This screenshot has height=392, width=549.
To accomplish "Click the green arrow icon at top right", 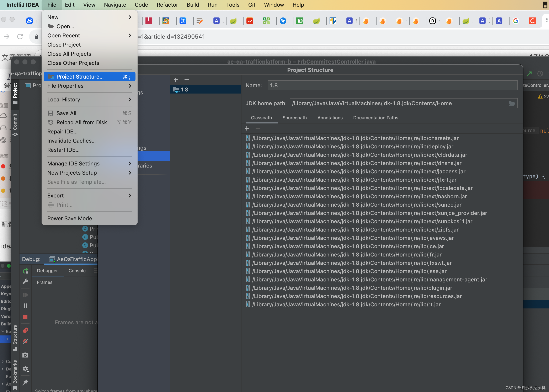I will click(529, 74).
